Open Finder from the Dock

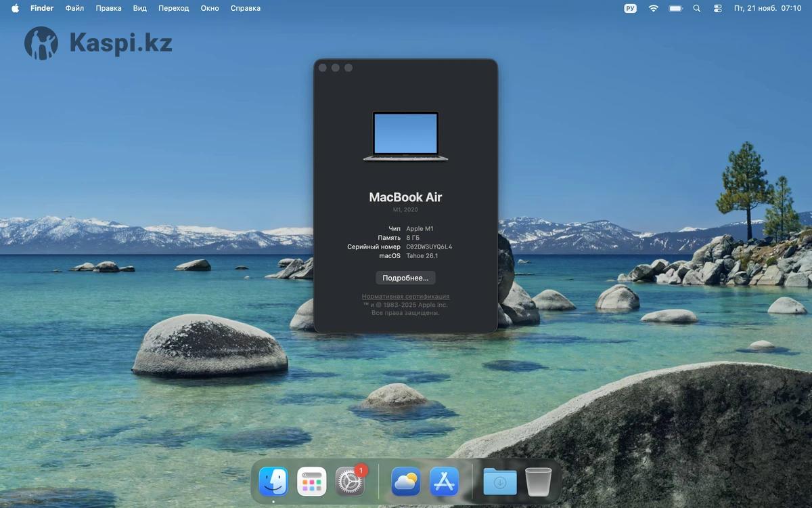pyautogui.click(x=273, y=482)
